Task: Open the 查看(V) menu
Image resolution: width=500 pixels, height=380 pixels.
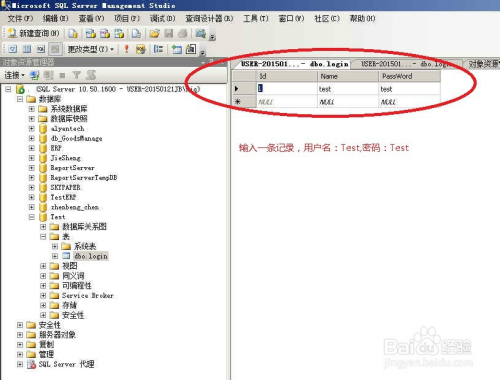Action: tap(91, 18)
